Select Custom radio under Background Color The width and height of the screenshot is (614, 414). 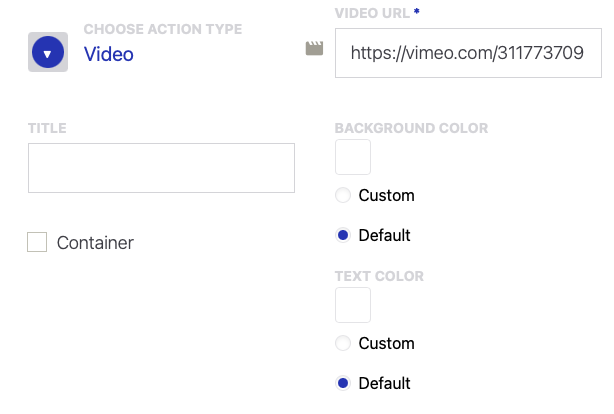343,195
